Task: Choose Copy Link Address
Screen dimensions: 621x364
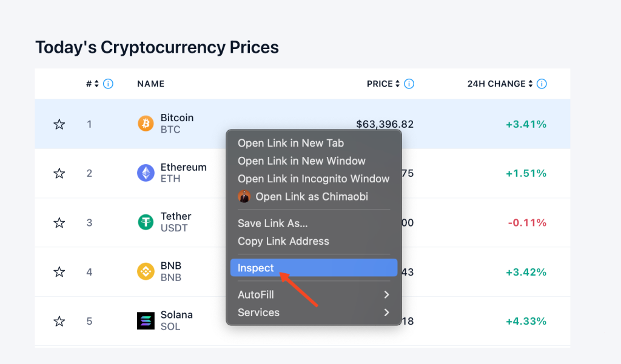Action: pos(284,241)
